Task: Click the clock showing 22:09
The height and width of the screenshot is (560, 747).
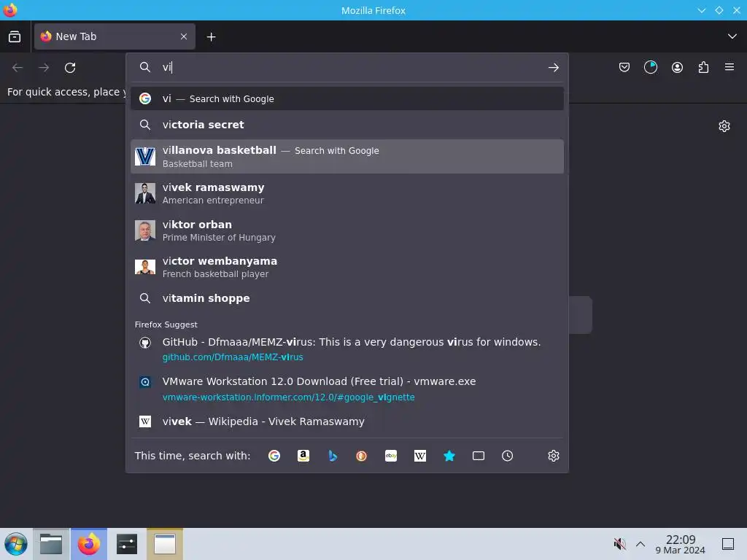Action: [681, 544]
